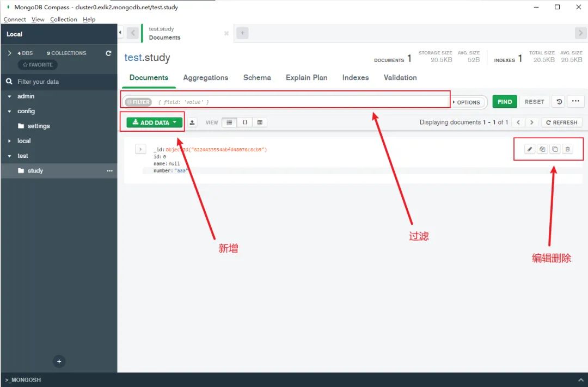Click the test database link in title

pyautogui.click(x=133, y=57)
